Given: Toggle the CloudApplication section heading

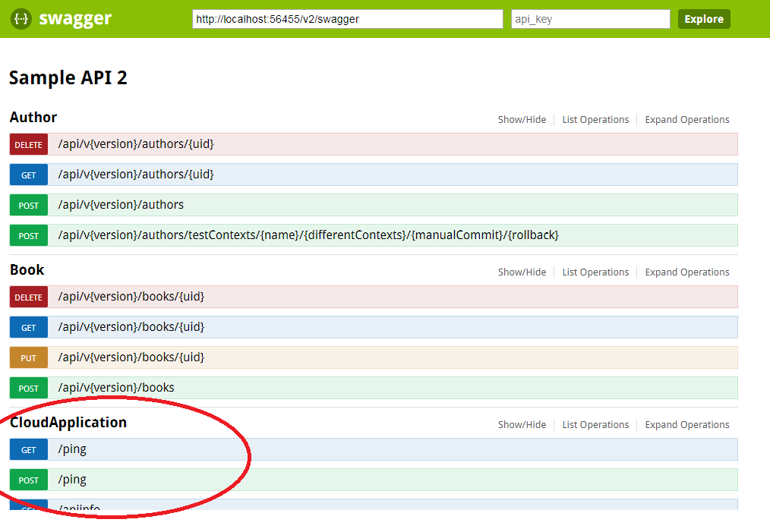Looking at the screenshot, I should [x=68, y=423].
